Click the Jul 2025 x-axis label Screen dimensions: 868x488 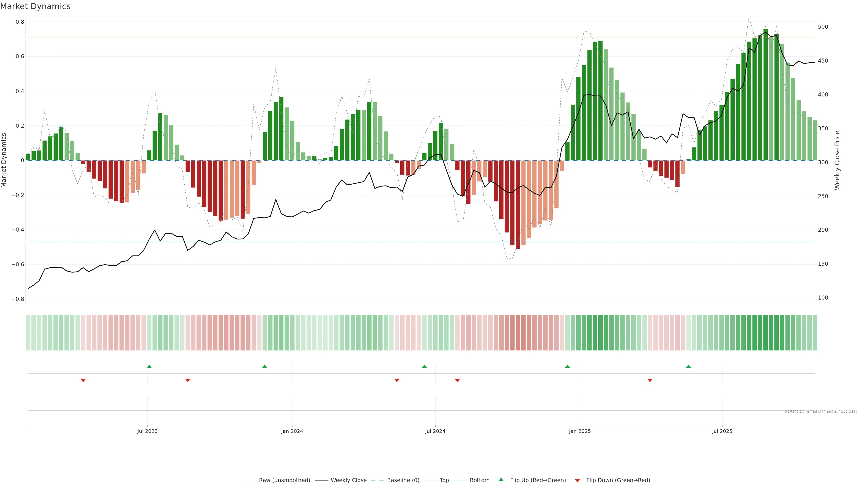click(722, 431)
